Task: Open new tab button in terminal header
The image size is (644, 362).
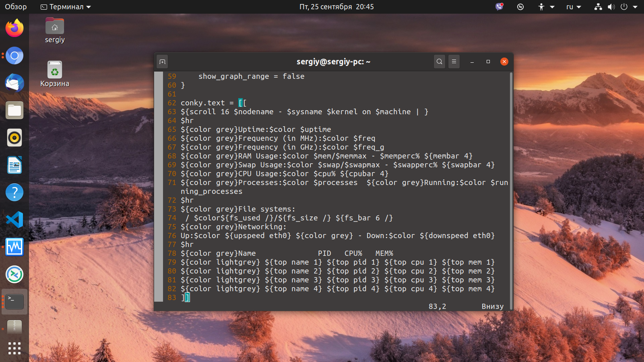Action: coord(162,62)
